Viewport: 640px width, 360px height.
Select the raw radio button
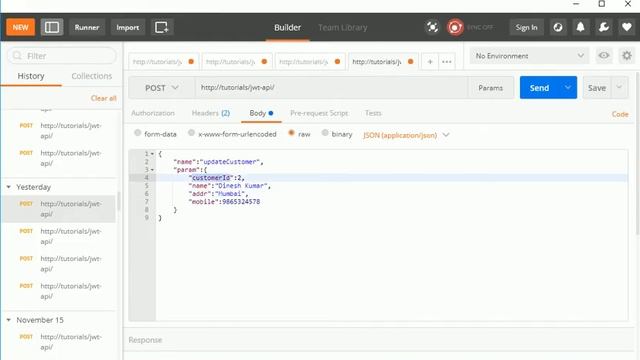(291, 133)
